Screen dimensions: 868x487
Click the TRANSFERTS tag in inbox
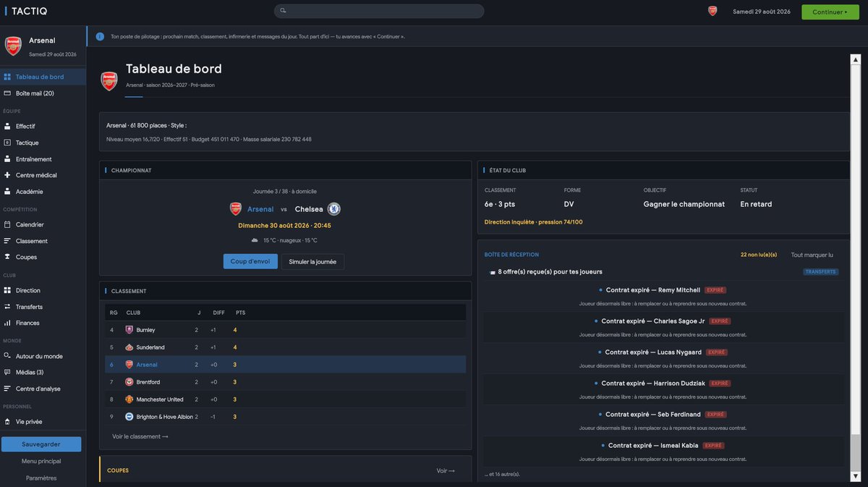click(821, 272)
